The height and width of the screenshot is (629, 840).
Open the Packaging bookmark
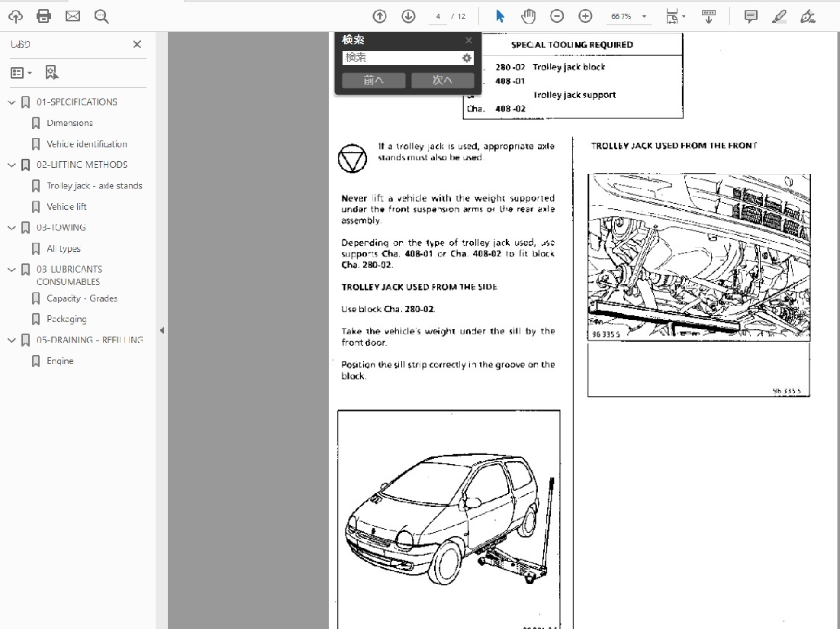pos(66,319)
